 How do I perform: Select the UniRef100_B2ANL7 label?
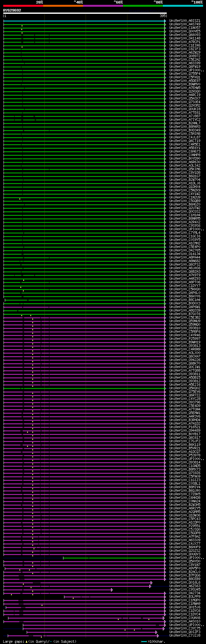(x=185, y=123)
